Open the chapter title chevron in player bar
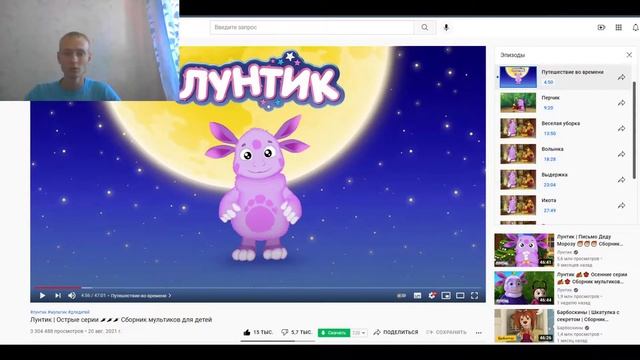 point(170,296)
